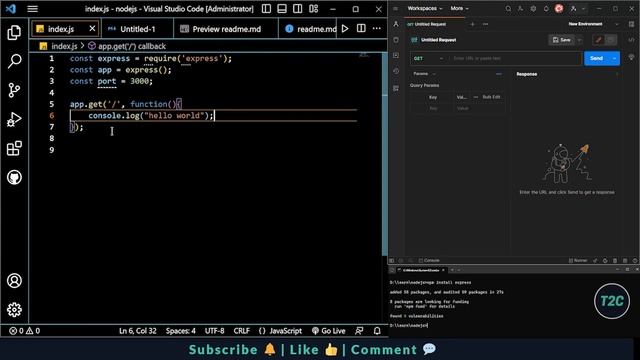This screenshot has width=640, height=360.
Task: Open the Send options dropdown arrow
Action: pyautogui.click(x=614, y=58)
